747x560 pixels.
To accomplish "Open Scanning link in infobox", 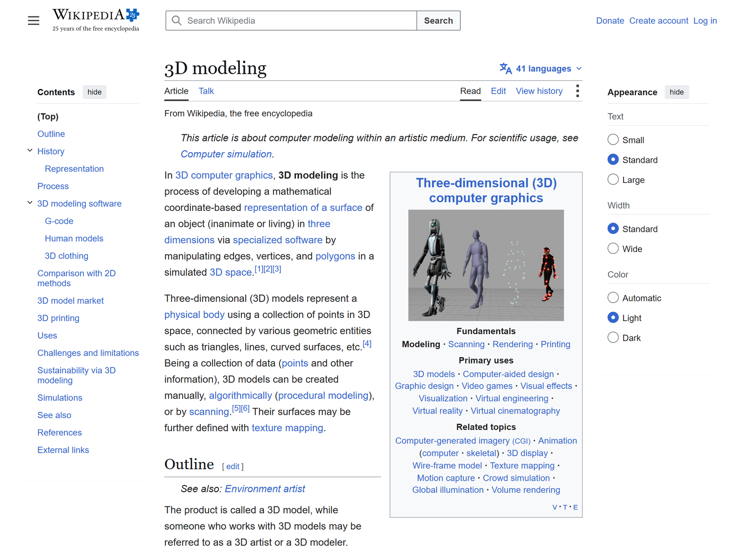I will (466, 344).
